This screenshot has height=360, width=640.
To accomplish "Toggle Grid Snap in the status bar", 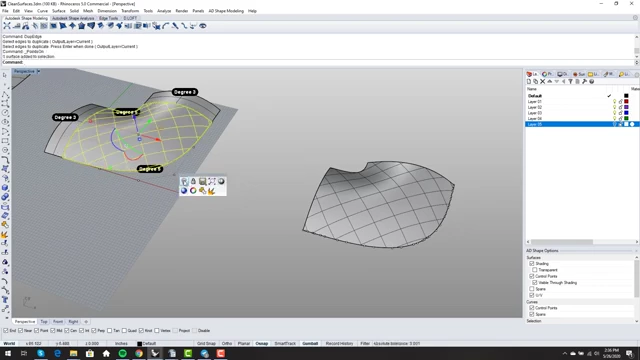I will (206, 344).
